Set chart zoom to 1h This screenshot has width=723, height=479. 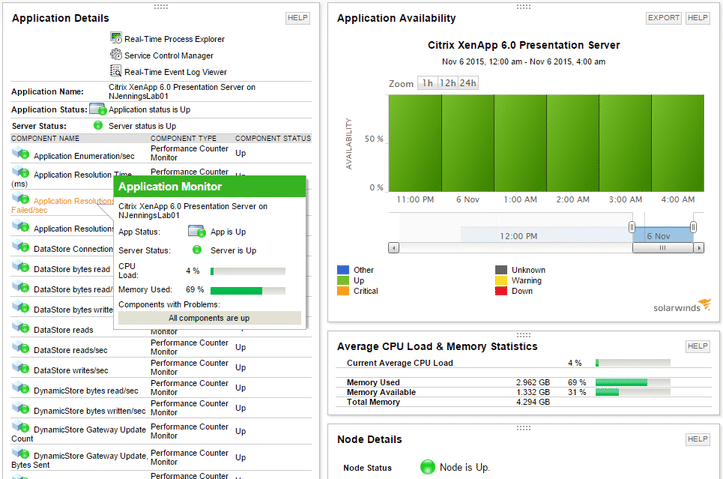[x=428, y=83]
